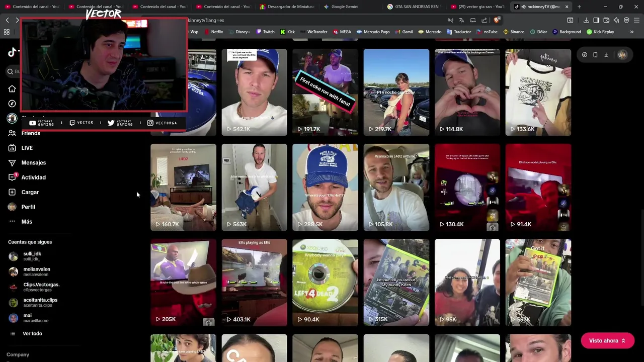Open the Kick Replay bookmark
This screenshot has width=644, height=362.
point(600,32)
